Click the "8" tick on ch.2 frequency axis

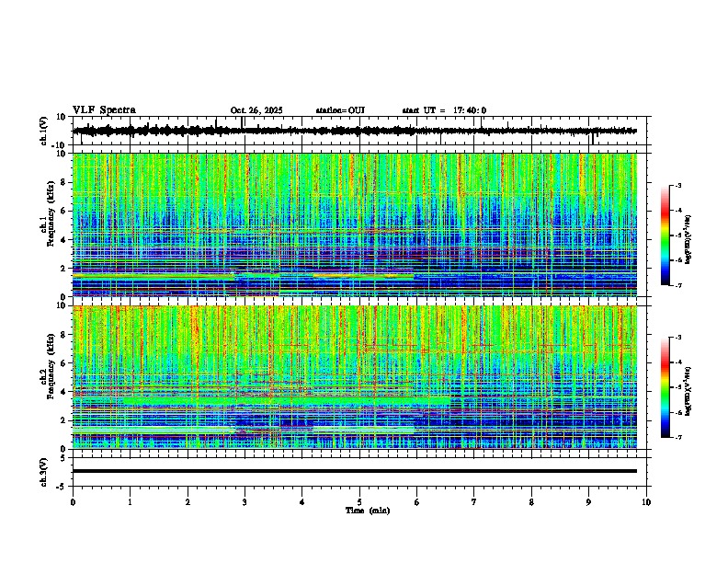pos(64,335)
